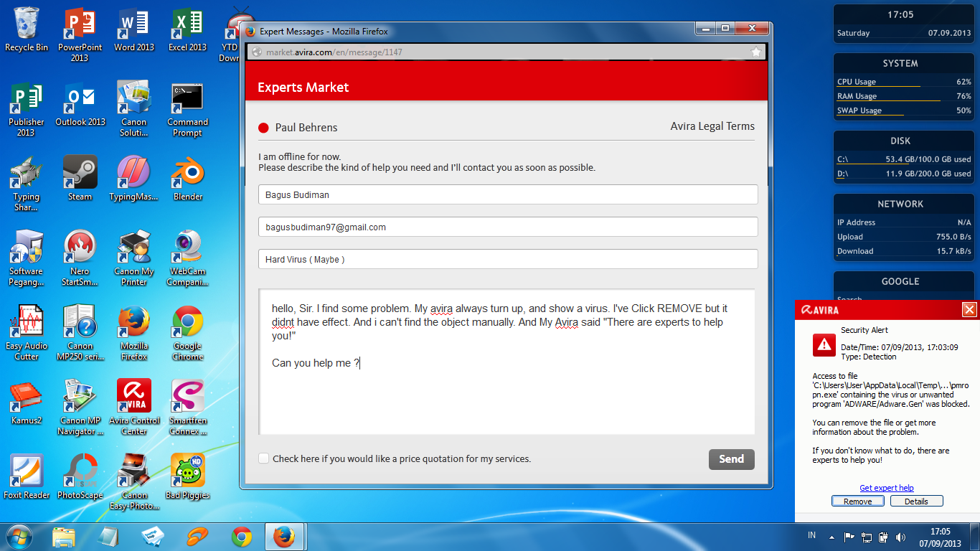
Task: Select the Google Chrome desktop icon
Action: coord(187,334)
